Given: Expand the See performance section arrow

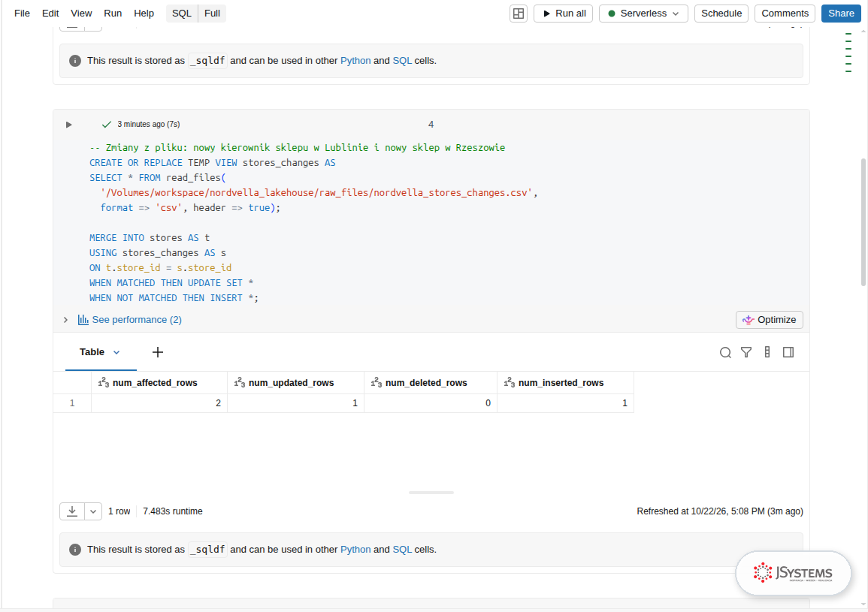Looking at the screenshot, I should point(65,320).
